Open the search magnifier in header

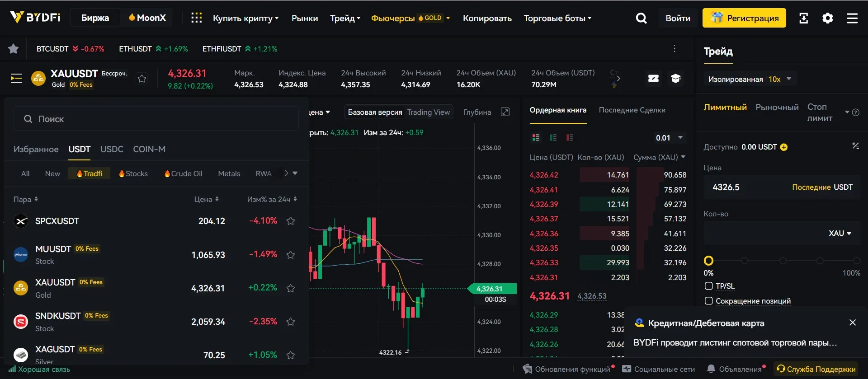click(x=641, y=18)
